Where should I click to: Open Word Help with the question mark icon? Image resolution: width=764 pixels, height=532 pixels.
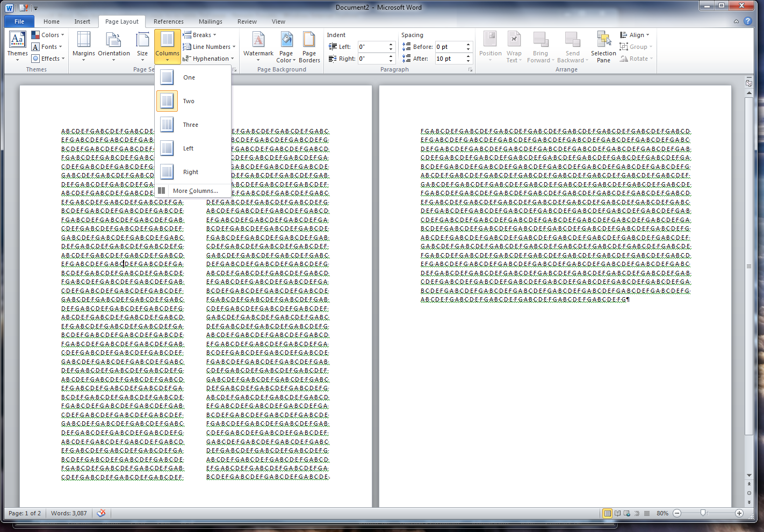[x=747, y=21]
